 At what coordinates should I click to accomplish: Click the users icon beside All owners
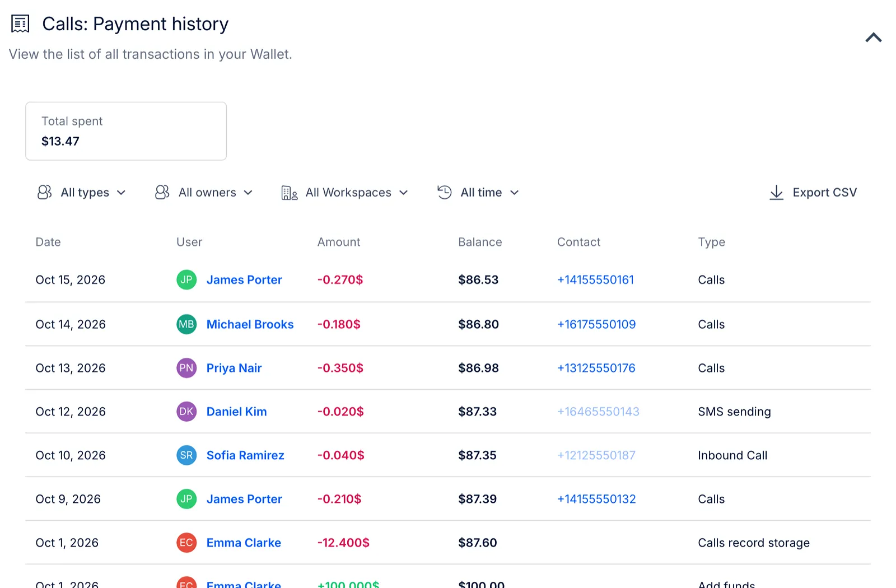tap(162, 193)
